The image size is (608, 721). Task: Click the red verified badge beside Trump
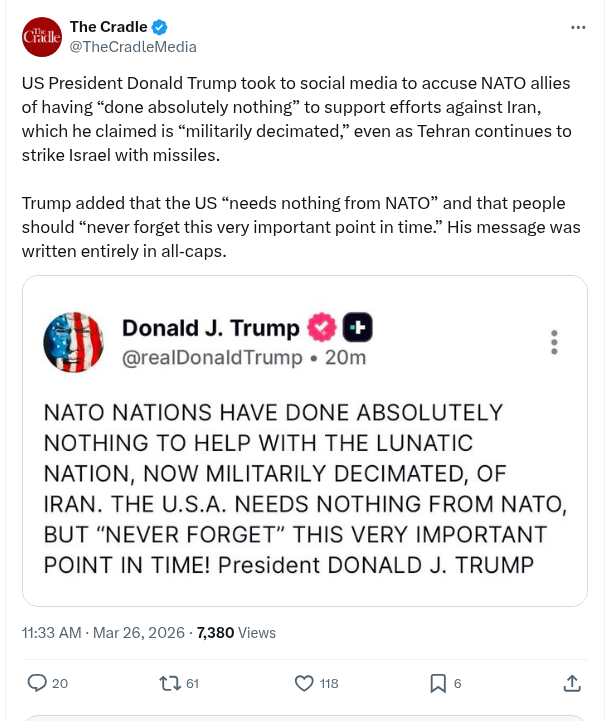tap(322, 328)
